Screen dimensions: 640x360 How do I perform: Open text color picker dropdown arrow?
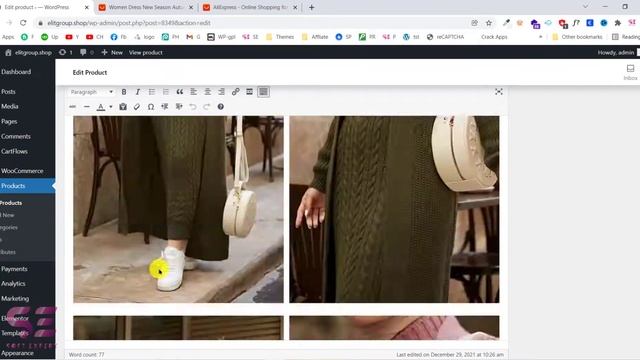111,107
